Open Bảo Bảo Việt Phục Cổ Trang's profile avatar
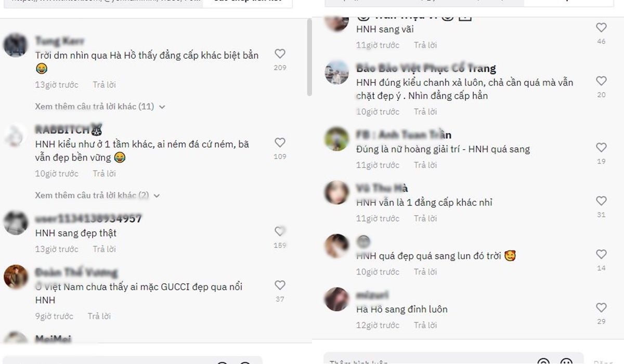Viewport: 624px width, 364px height. (336, 72)
